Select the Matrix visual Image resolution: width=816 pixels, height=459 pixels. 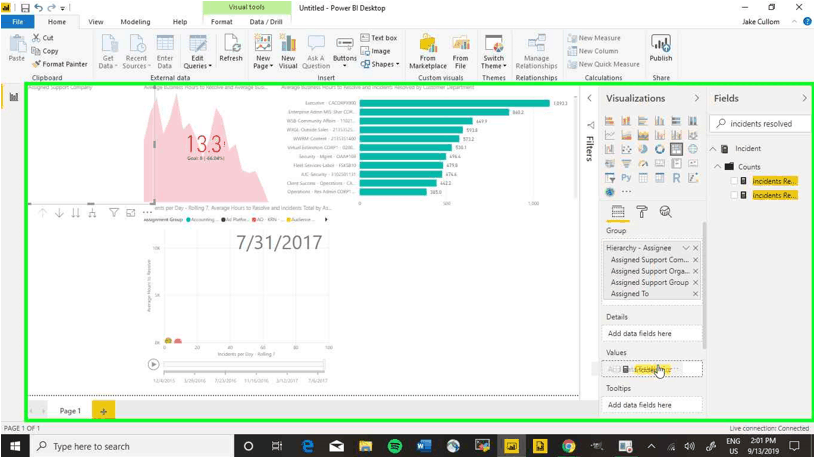tap(659, 178)
